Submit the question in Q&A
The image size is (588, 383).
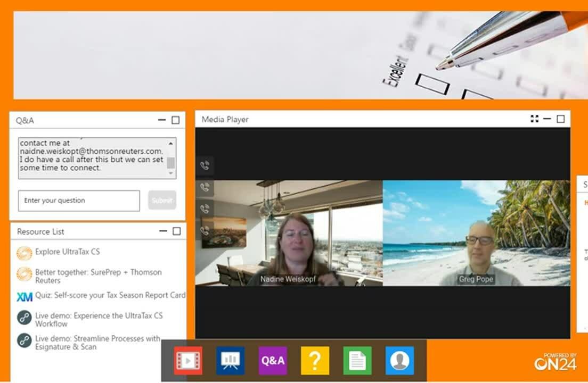tap(162, 201)
